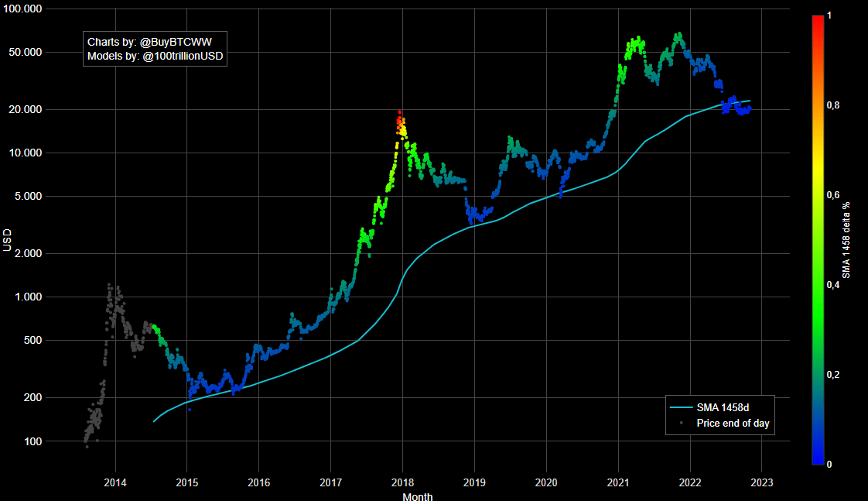Click the 2018 x-axis label
868x501 pixels.
pyautogui.click(x=402, y=482)
